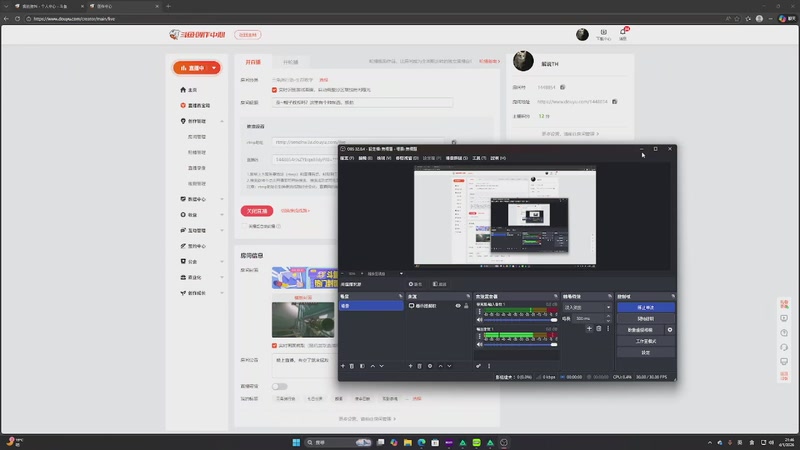Adjust the mic volume slider
This screenshot has width=800, height=450.
pyautogui.click(x=520, y=320)
